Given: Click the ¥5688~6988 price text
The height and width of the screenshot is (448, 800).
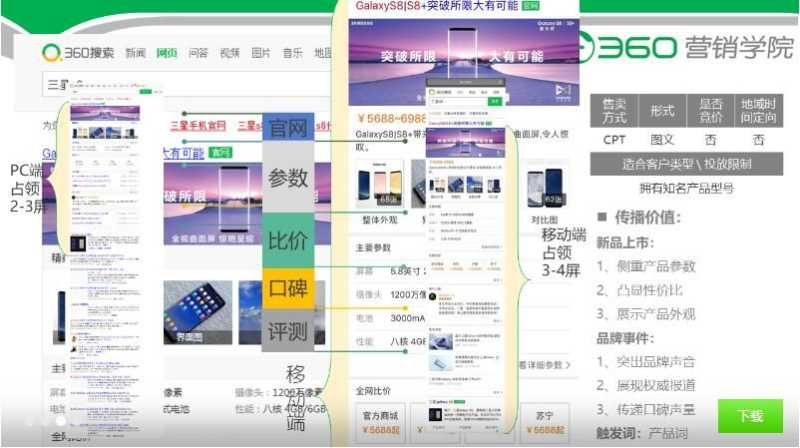Looking at the screenshot, I should [x=391, y=118].
